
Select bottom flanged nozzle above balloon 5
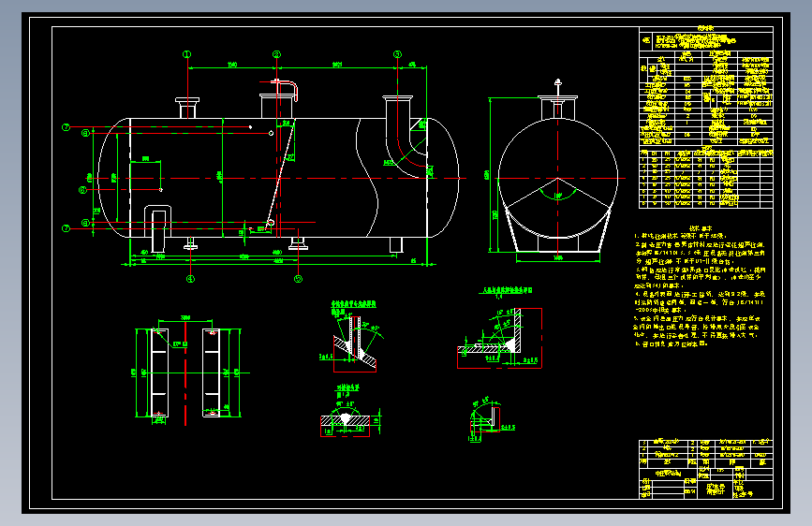pos(298,243)
